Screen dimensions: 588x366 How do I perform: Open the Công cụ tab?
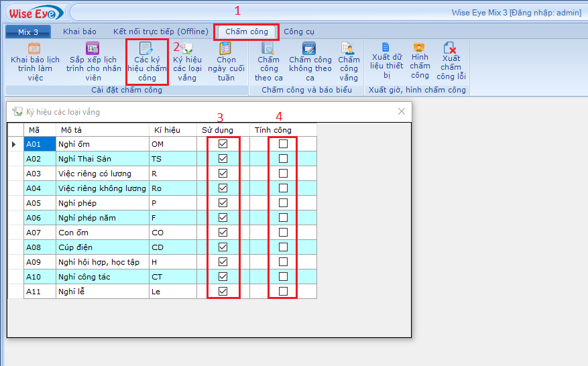click(x=298, y=32)
